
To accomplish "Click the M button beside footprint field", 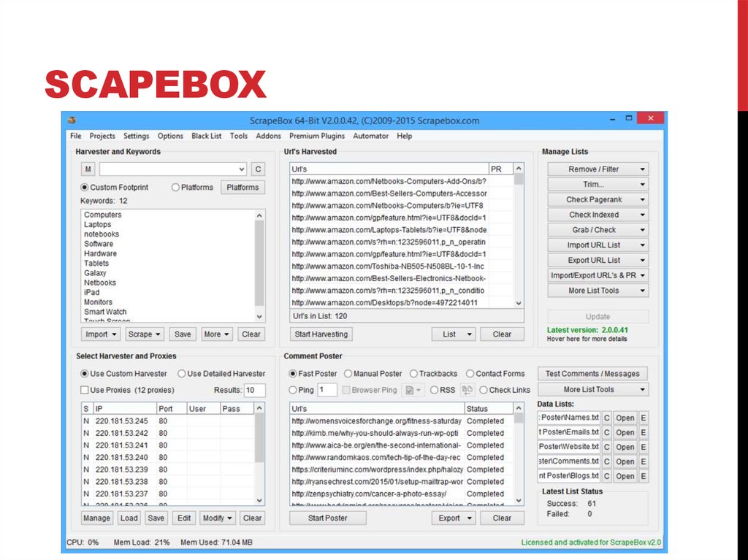I will click(x=88, y=169).
